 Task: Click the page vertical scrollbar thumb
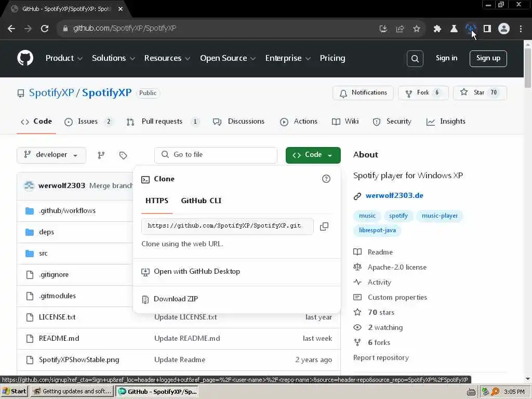click(528, 68)
